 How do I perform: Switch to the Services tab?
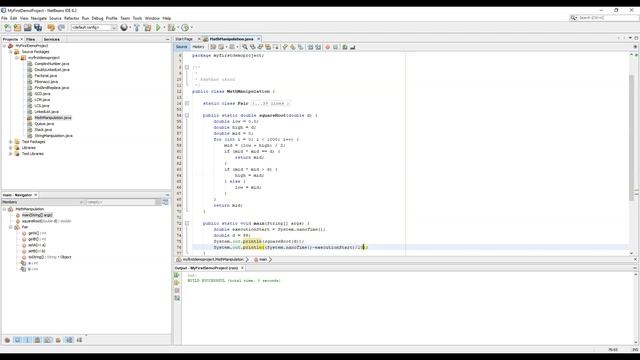pyautogui.click(x=51, y=39)
